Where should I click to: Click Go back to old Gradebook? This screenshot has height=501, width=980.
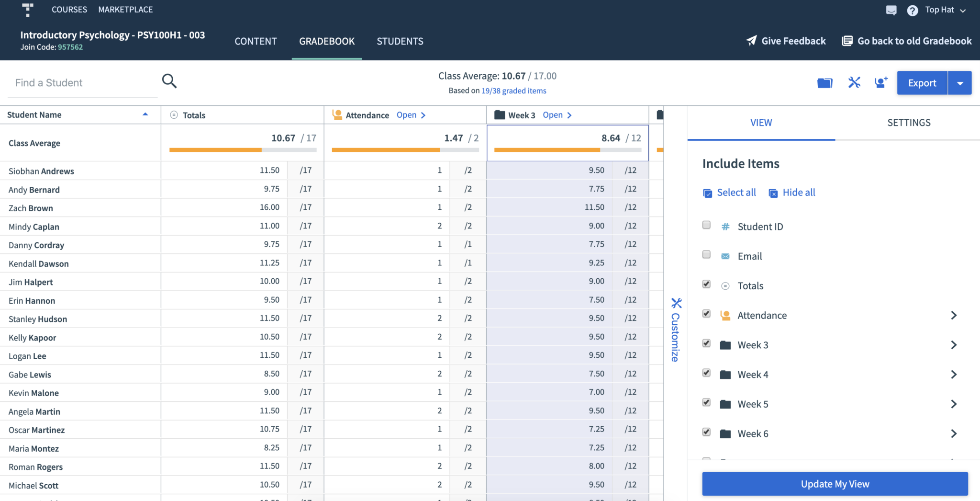point(907,41)
